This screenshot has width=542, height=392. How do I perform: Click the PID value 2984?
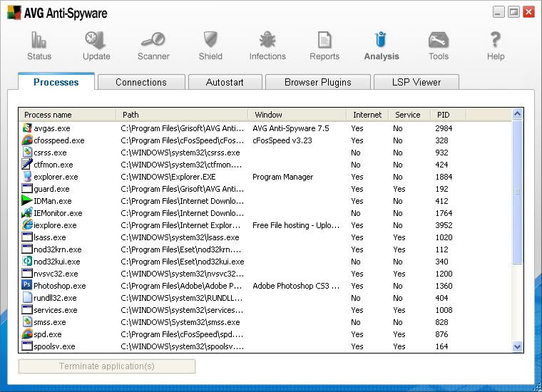[x=444, y=128]
